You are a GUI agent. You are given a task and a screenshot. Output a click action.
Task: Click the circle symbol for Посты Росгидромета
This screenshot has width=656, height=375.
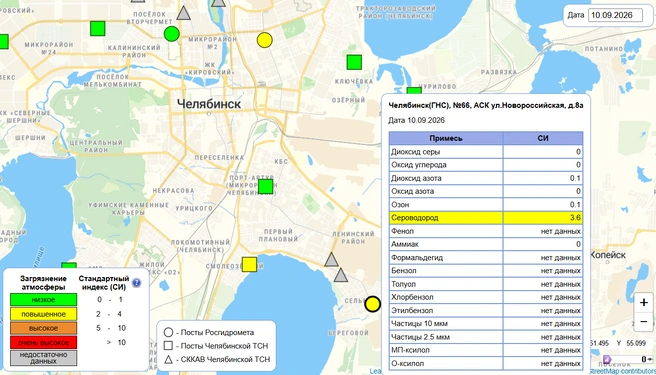[x=168, y=333]
